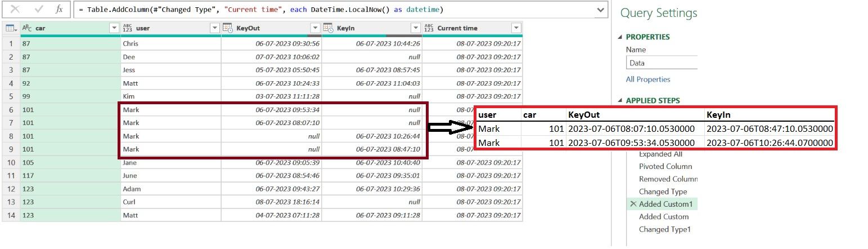Click the June cell in user column
868x249 pixels.
point(170,175)
